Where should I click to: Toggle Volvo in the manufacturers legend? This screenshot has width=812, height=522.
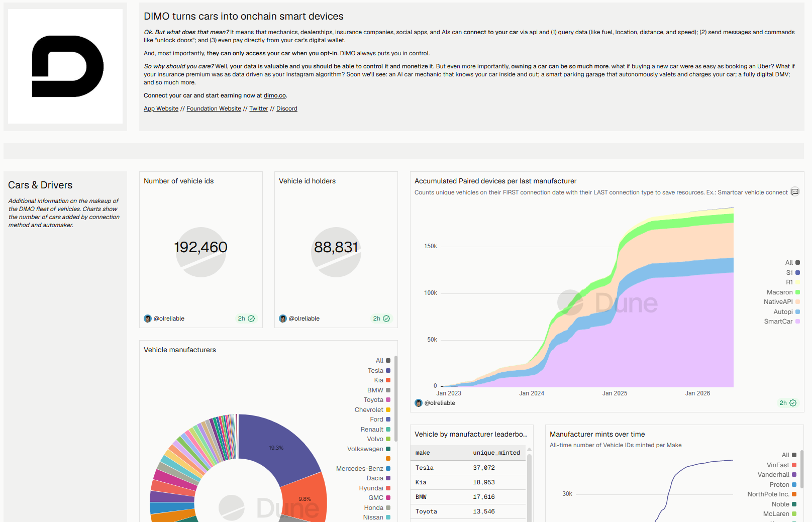pos(378,439)
